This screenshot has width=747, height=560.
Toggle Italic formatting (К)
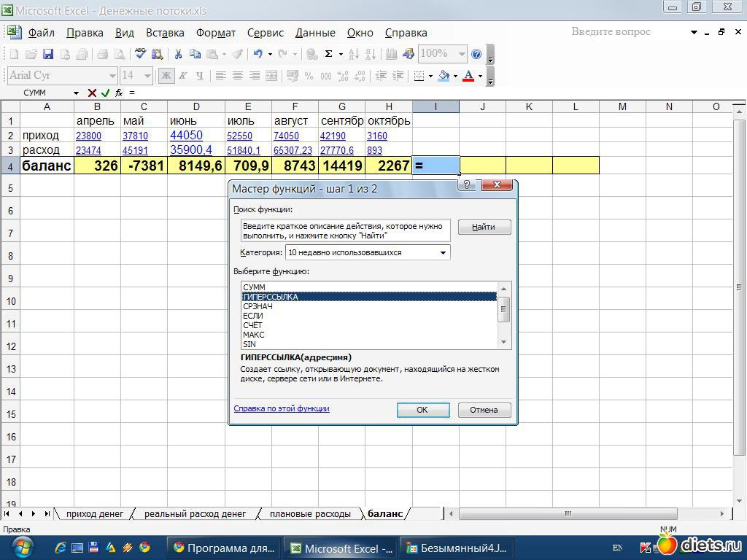tap(183, 75)
